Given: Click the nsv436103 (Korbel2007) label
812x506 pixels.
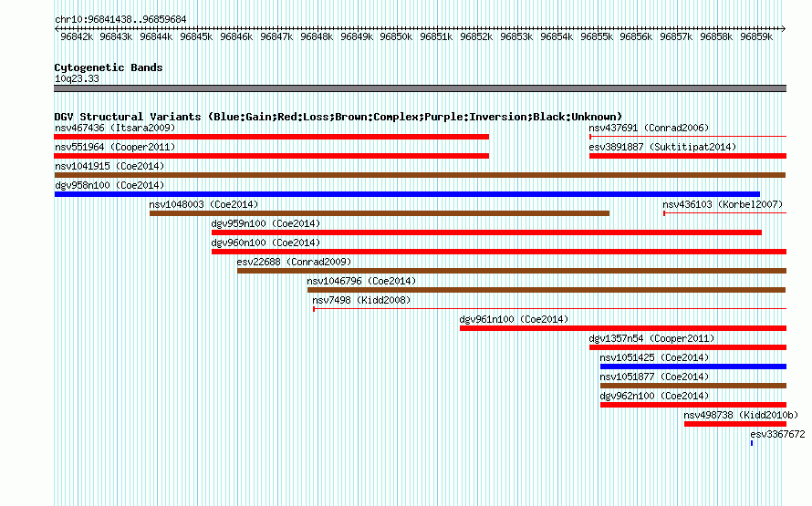Looking at the screenshot, I should tap(723, 204).
